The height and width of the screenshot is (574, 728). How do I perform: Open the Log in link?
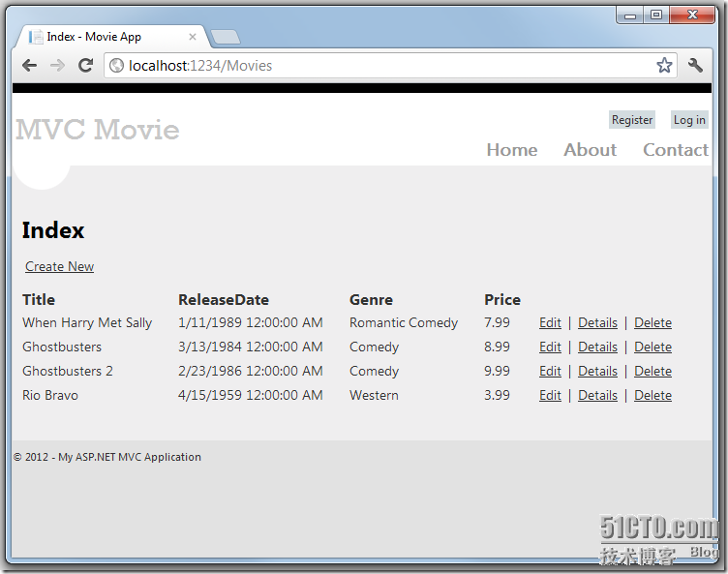click(689, 120)
